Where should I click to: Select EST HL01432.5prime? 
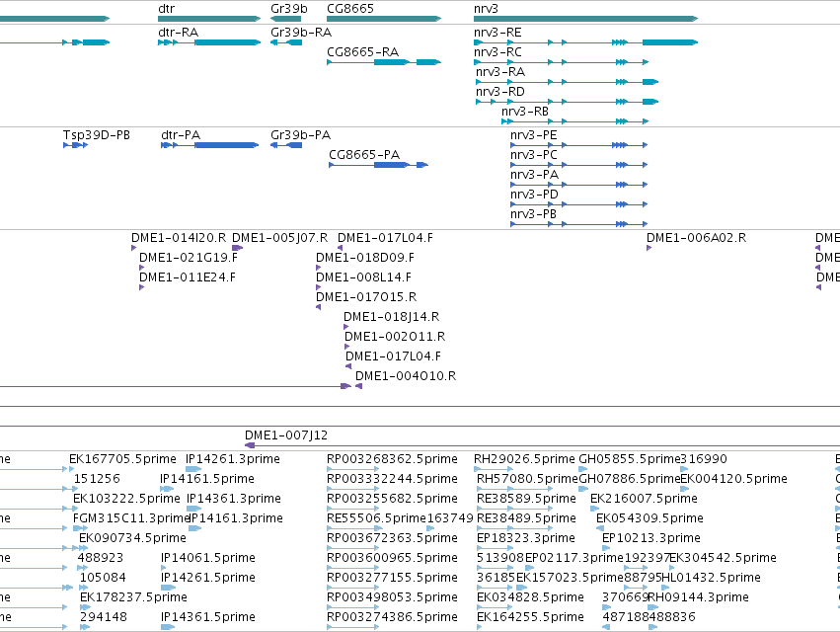tap(711, 578)
